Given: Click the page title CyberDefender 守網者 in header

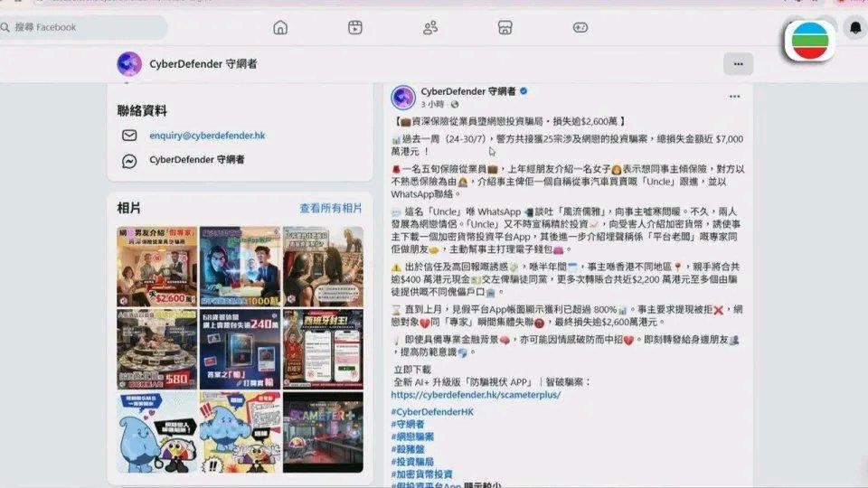Looking at the screenshot, I should (203, 64).
